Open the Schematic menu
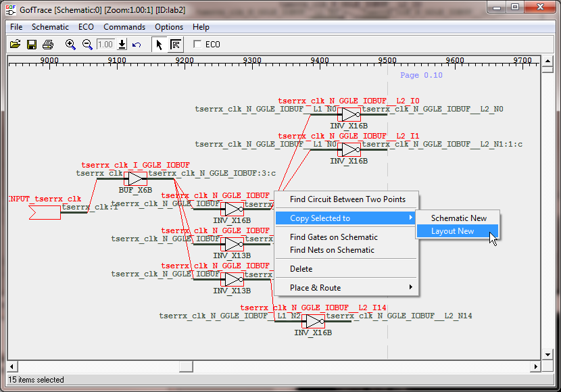 (50, 27)
